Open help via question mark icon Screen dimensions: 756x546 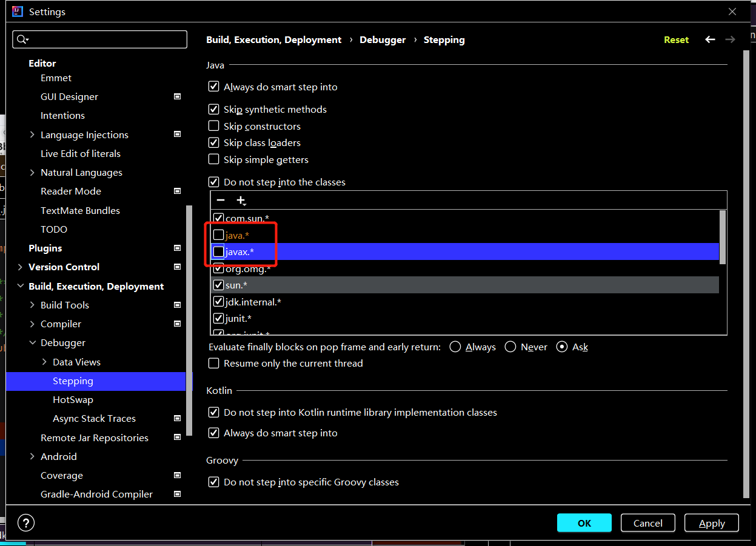(x=25, y=522)
